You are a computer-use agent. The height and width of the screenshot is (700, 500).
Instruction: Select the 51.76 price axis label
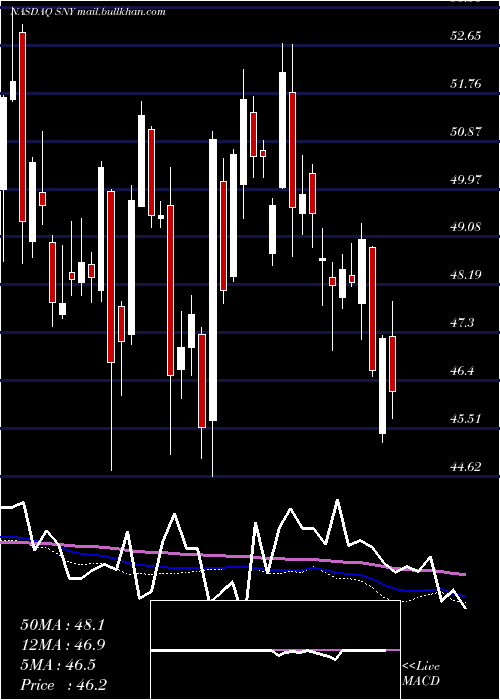tap(466, 83)
